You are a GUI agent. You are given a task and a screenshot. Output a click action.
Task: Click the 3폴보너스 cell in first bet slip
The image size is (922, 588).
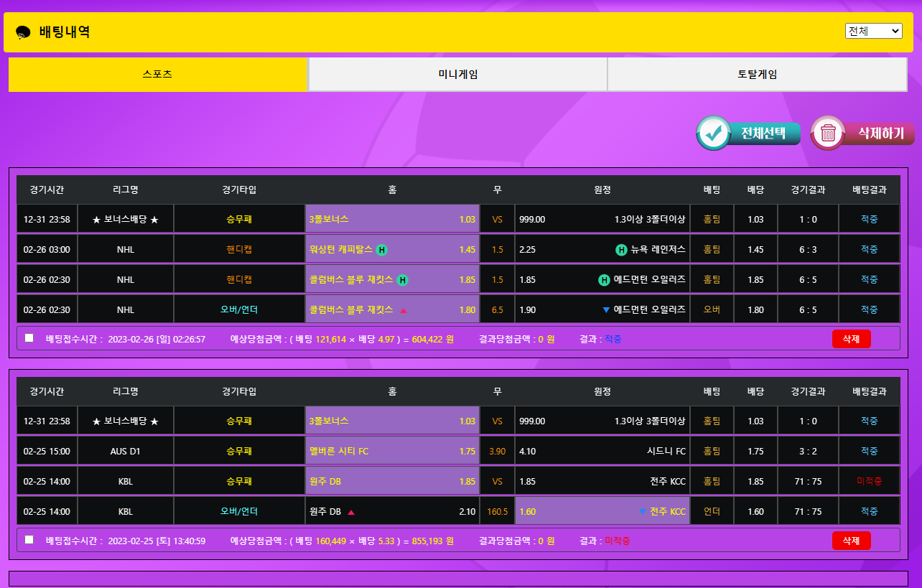pos(392,220)
